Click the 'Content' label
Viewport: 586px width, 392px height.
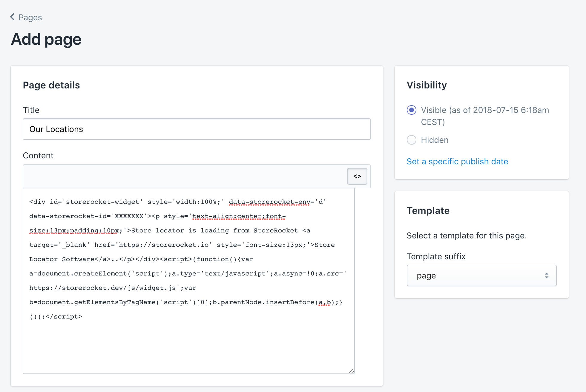coord(38,156)
